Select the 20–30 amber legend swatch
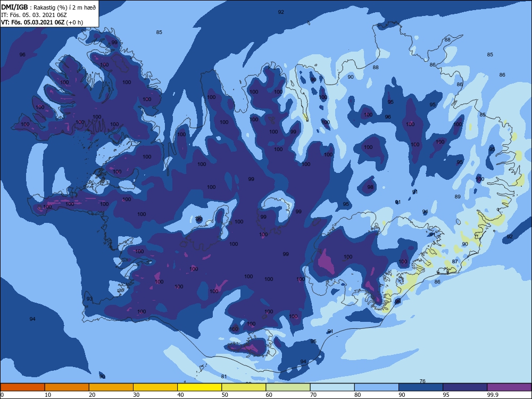The height and width of the screenshot is (399, 532). click(x=111, y=387)
